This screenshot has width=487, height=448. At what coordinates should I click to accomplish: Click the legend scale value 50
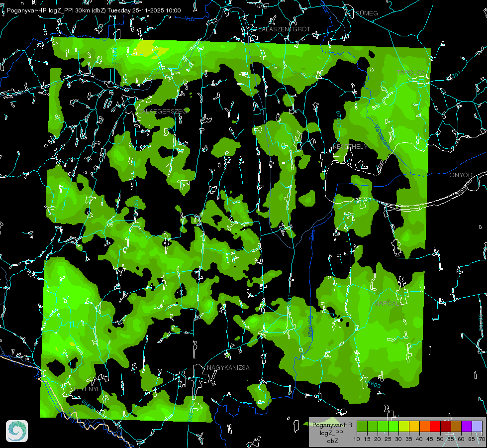point(440,439)
